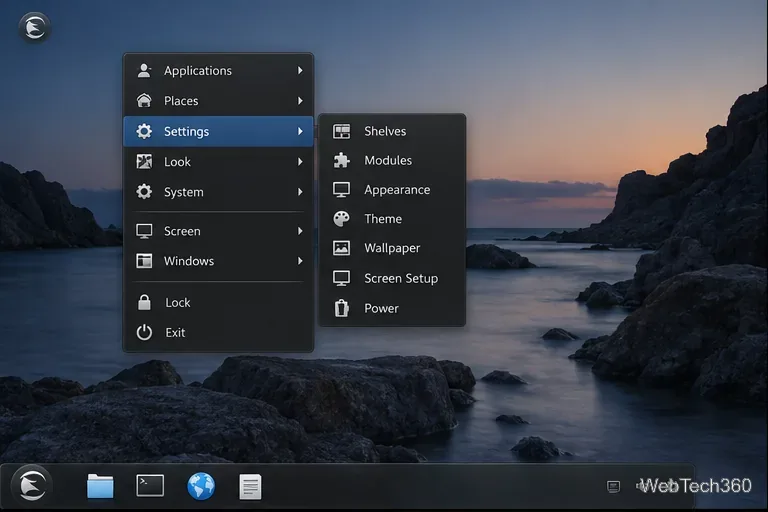Click the Enlightenment logo at top-left desktop
Screen dimensions: 768x512
point(35,27)
